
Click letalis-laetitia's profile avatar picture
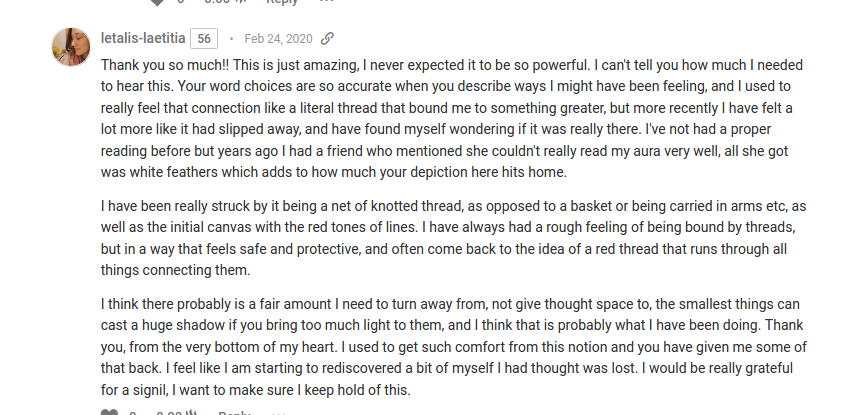(x=71, y=47)
